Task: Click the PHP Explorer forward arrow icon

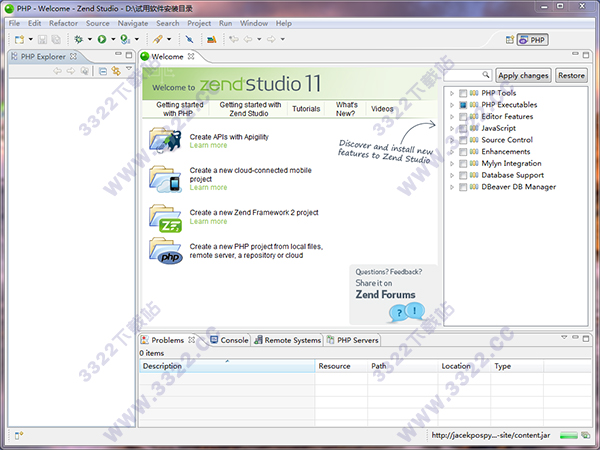Action: pyautogui.click(x=71, y=71)
